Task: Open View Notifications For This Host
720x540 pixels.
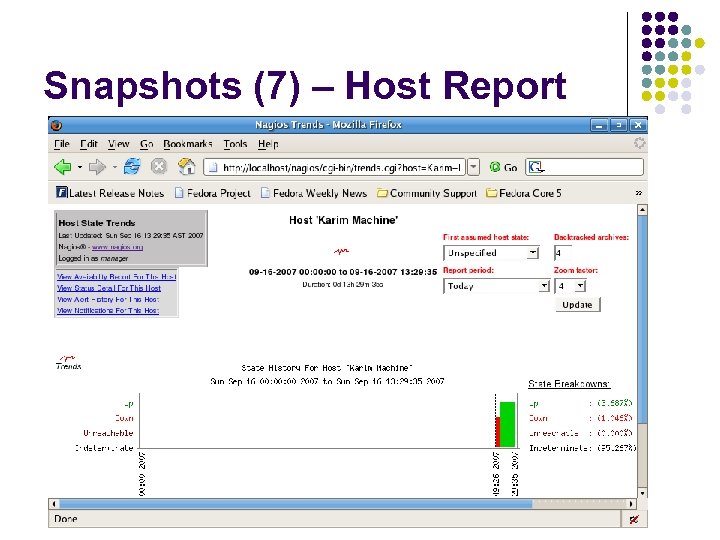Action: pyautogui.click(x=108, y=310)
